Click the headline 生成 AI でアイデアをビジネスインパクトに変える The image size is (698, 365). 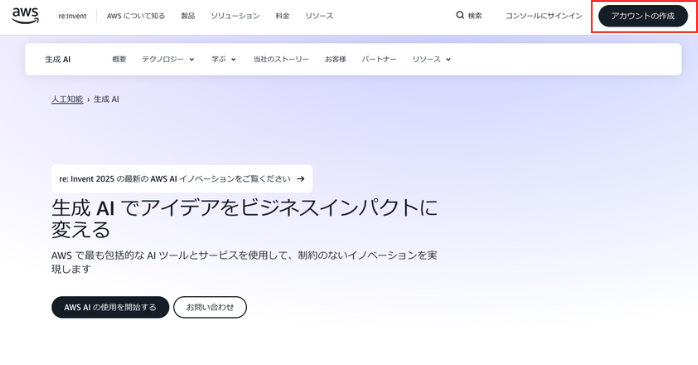pos(244,219)
